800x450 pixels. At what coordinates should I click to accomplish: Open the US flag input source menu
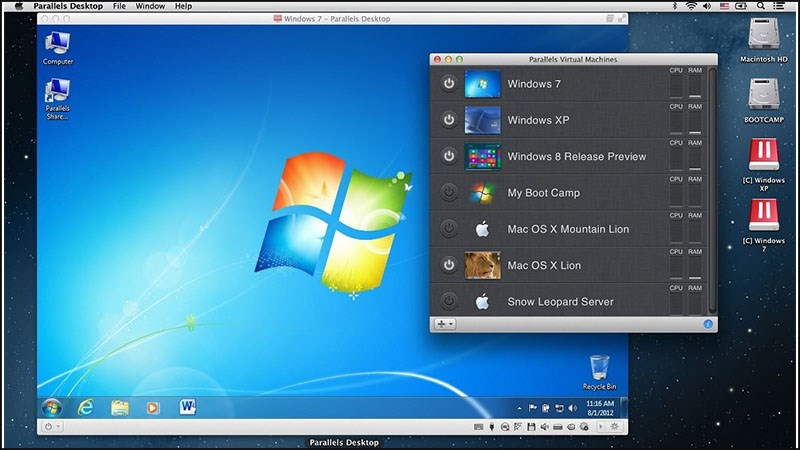coord(723,6)
